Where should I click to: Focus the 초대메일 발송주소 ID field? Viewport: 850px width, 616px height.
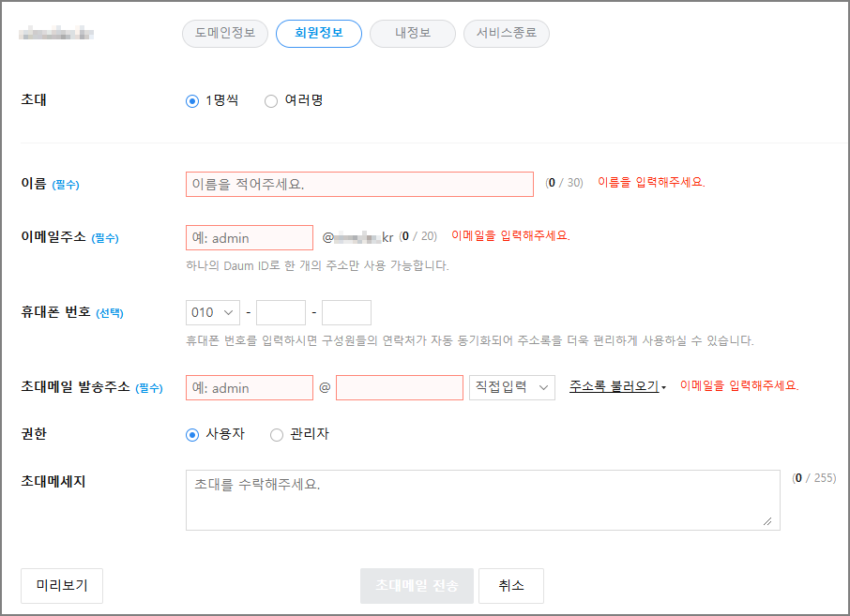click(250, 388)
